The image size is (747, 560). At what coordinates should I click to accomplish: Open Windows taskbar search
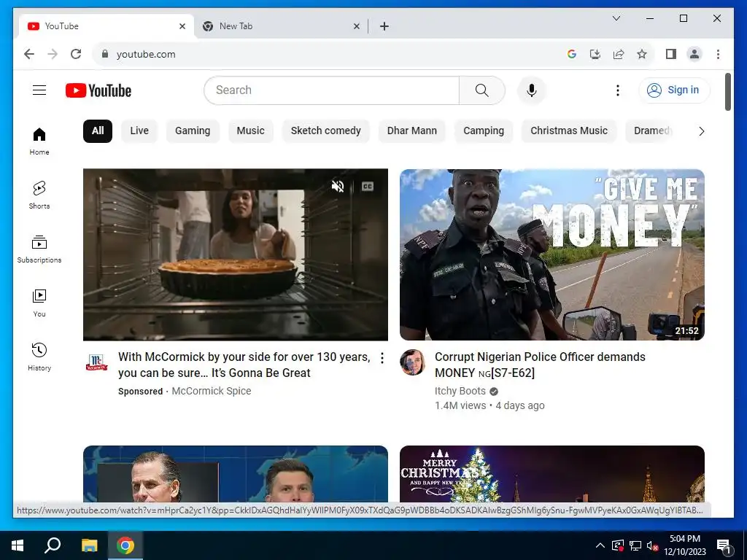click(x=53, y=545)
